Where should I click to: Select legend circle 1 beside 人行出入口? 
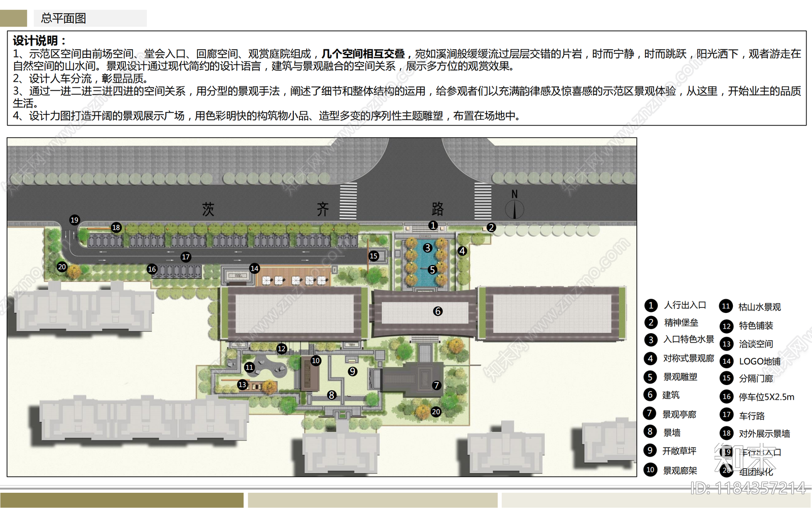651,305
